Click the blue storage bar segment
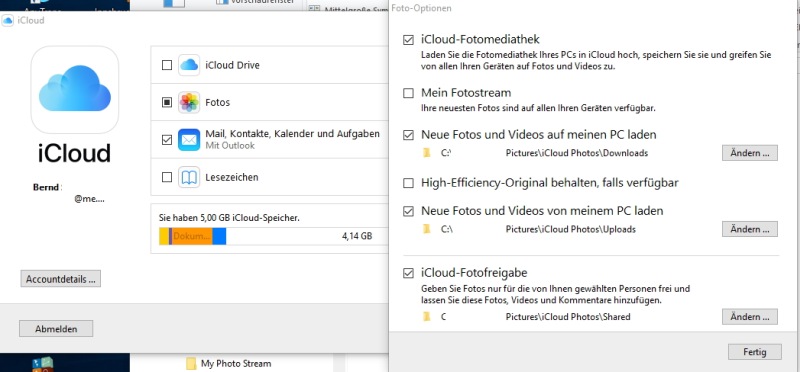This screenshot has width=800, height=372. click(x=219, y=236)
